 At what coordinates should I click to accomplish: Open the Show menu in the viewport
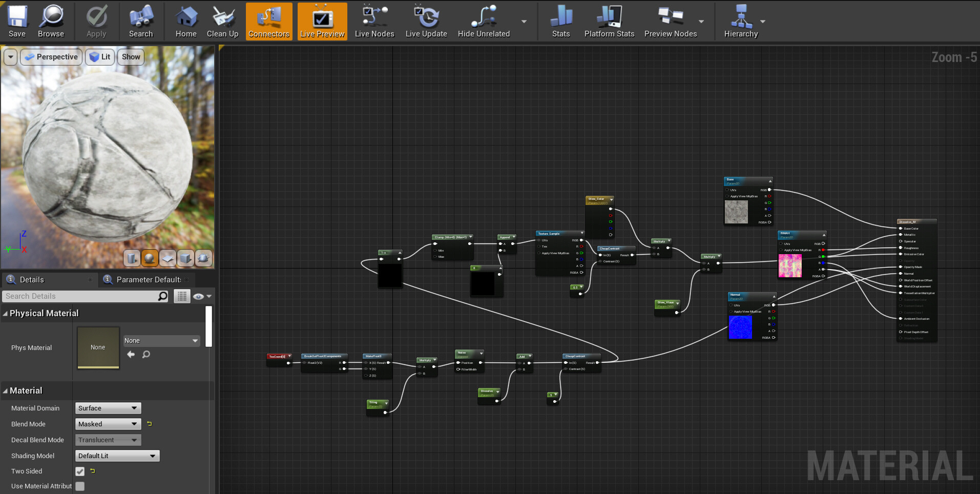click(x=131, y=57)
